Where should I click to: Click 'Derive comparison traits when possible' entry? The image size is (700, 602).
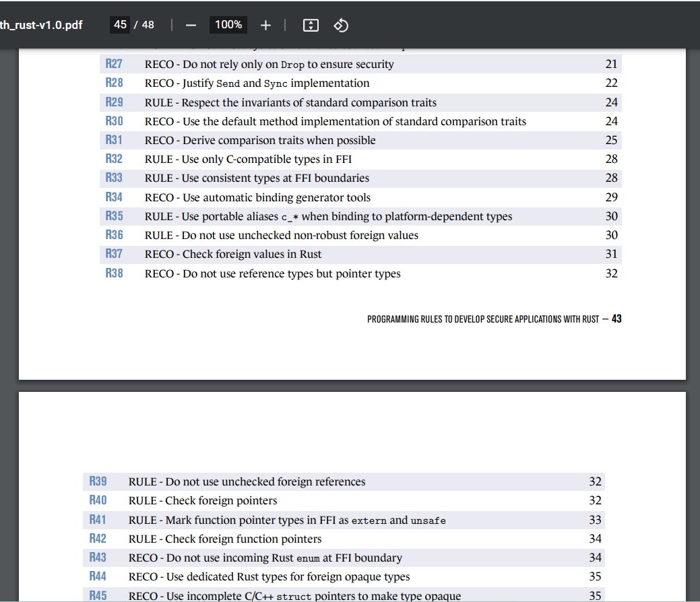coord(260,141)
